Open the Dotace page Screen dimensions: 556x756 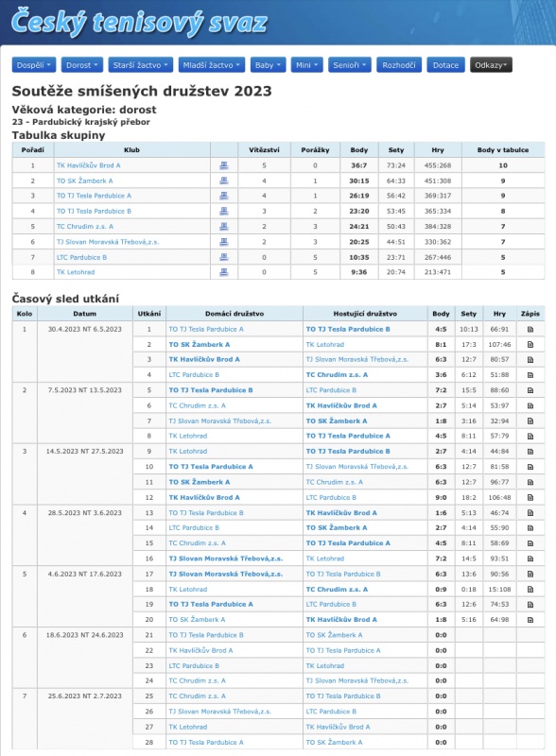(x=445, y=65)
